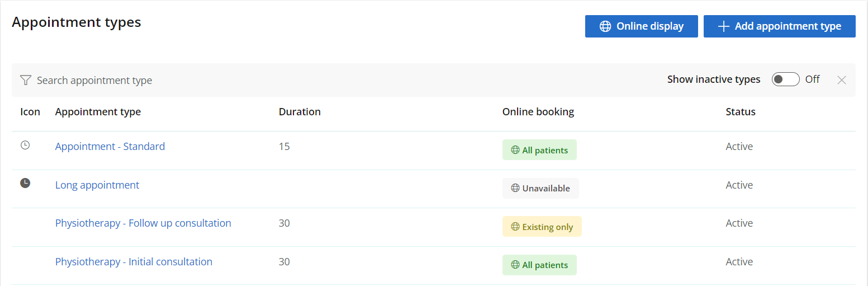Click the Duration column header
Image resolution: width=868 pixels, height=286 pixels.
pyautogui.click(x=300, y=112)
